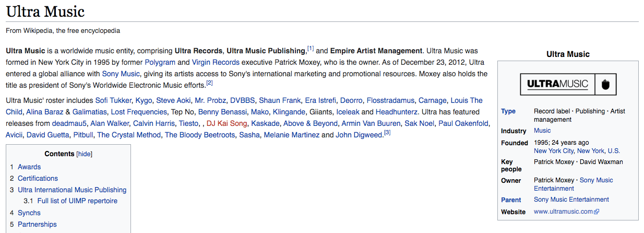Image resolution: width=644 pixels, height=233 pixels.
Task: Open the Kaskade link
Action: (265, 123)
